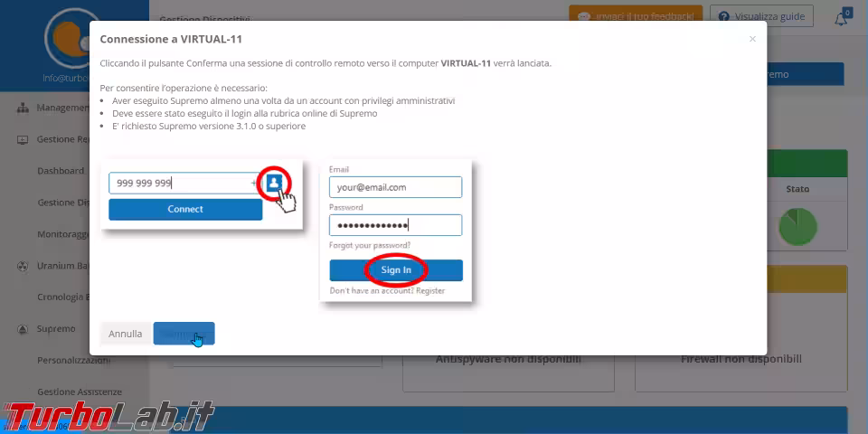Click the Uranium Backup radiation icon

pyautogui.click(x=23, y=266)
